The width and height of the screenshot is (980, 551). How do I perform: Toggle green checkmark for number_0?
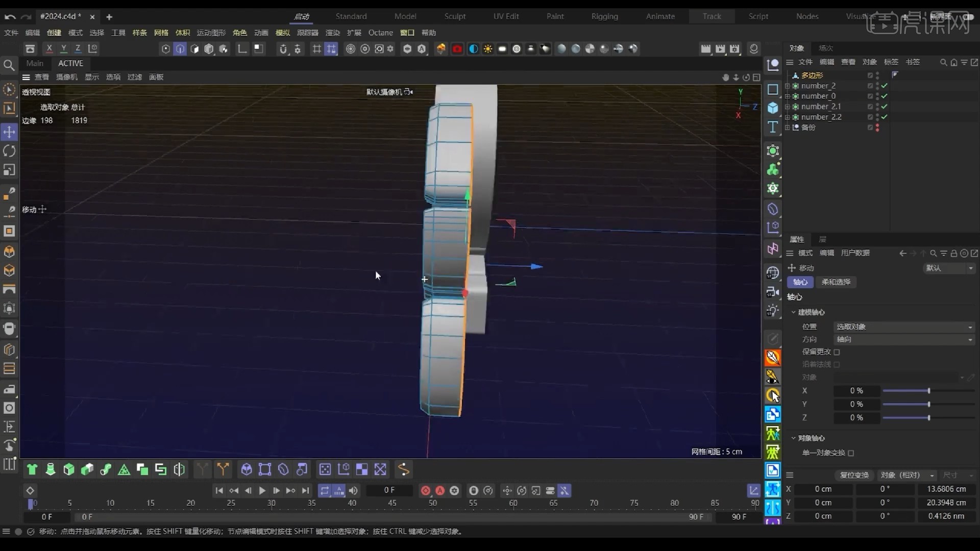[x=884, y=96]
